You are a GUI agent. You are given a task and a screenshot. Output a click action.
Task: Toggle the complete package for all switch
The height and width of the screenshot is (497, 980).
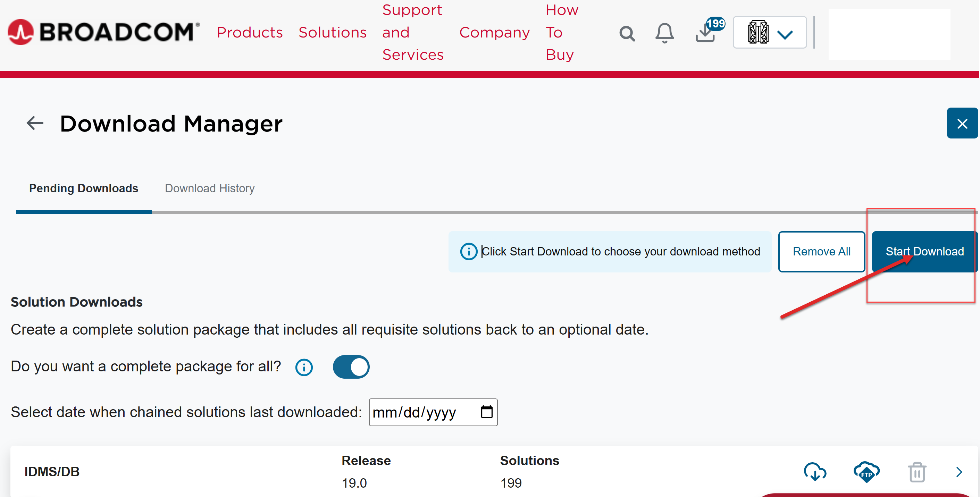click(x=351, y=367)
